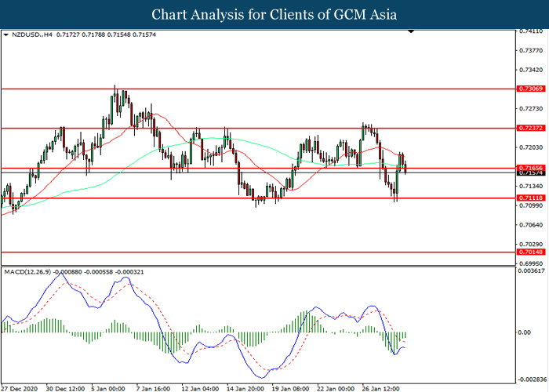Click the 0.69950 price scale value
Screen dimensions: 549x392
pos(529,263)
